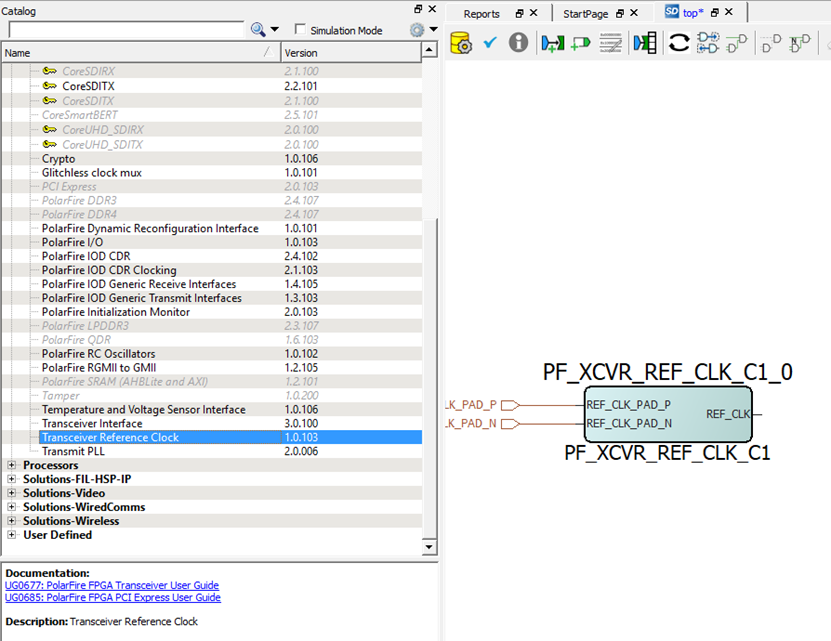Click the CoreSDITX key icon
Image resolution: width=831 pixels, height=641 pixels.
click(50, 86)
